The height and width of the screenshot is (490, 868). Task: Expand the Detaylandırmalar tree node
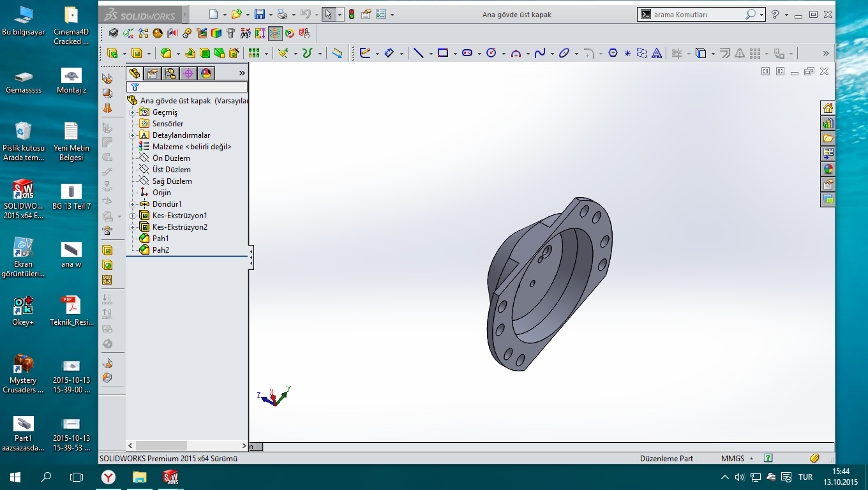133,135
